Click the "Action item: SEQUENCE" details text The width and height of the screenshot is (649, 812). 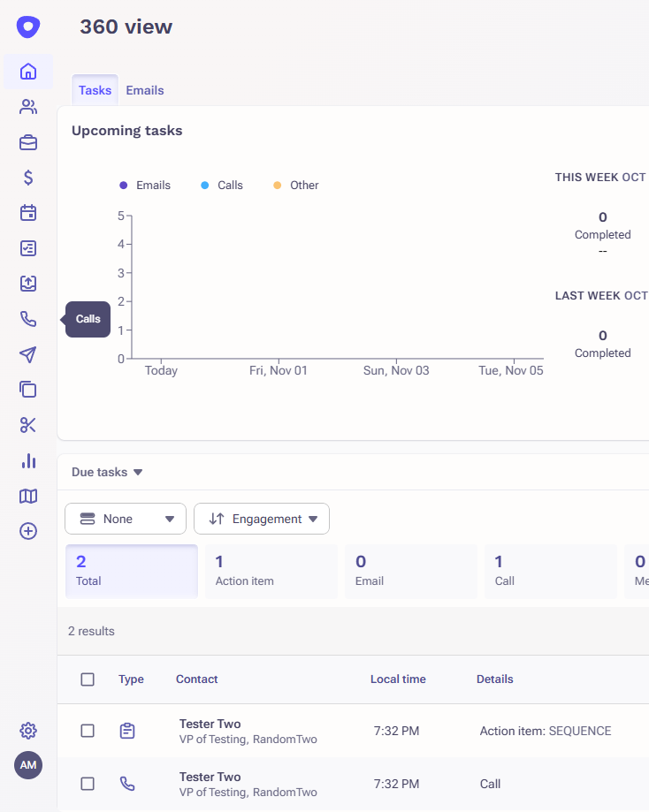click(x=546, y=731)
